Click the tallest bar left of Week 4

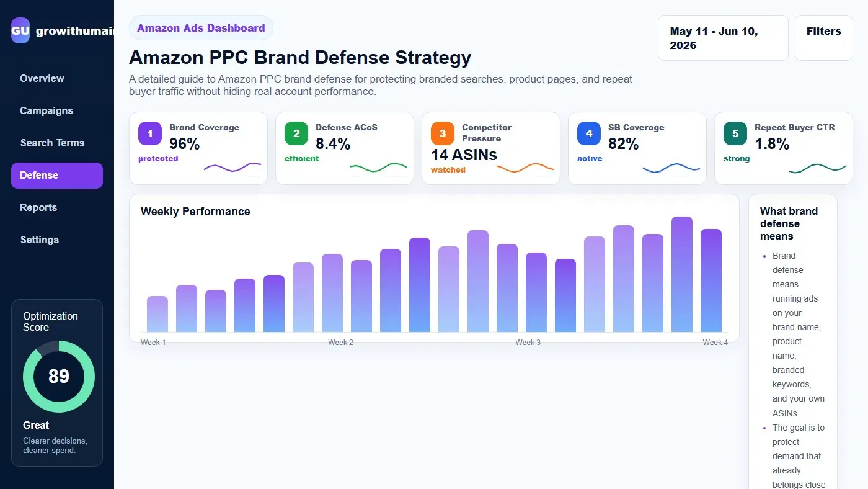pyautogui.click(x=682, y=274)
